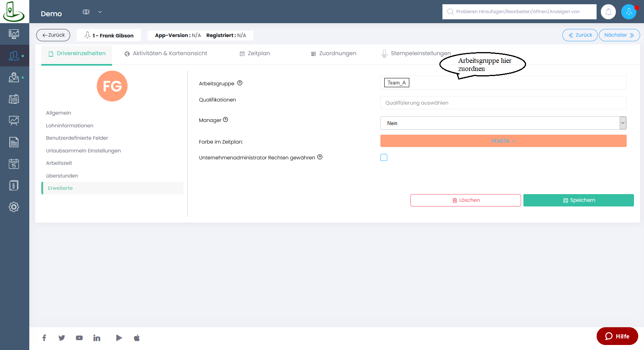Click the Demo company name
The width and height of the screenshot is (644, 350).
51,14
